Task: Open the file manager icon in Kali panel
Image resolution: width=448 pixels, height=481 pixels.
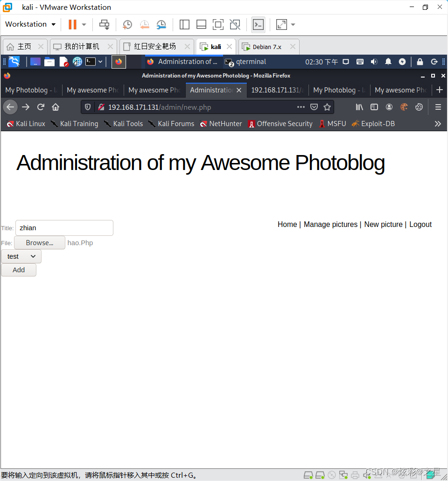Action: pos(49,62)
